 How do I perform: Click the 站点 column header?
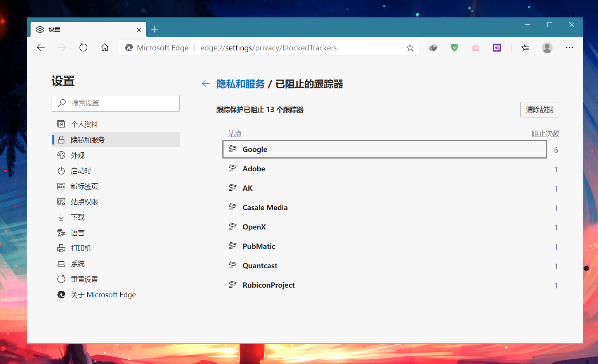tap(235, 134)
